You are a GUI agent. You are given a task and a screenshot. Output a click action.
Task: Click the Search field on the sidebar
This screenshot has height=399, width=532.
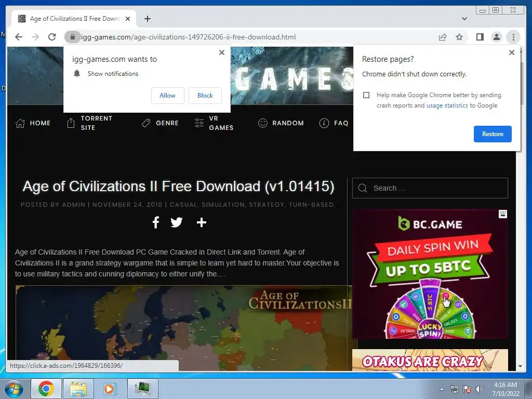coord(430,188)
